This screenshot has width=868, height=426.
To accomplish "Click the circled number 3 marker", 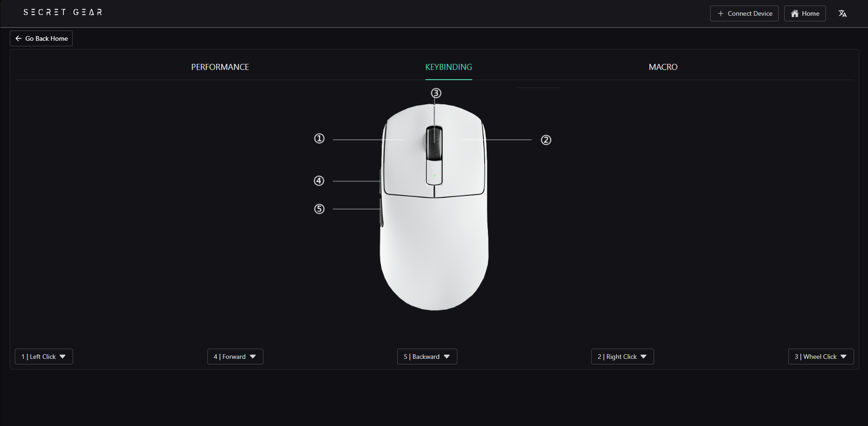I will pos(436,93).
